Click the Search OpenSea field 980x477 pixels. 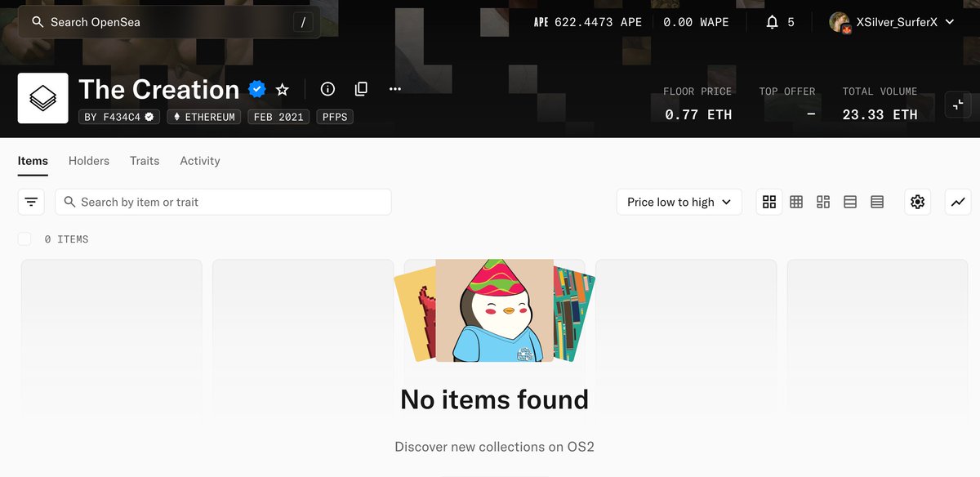pyautogui.click(x=169, y=22)
